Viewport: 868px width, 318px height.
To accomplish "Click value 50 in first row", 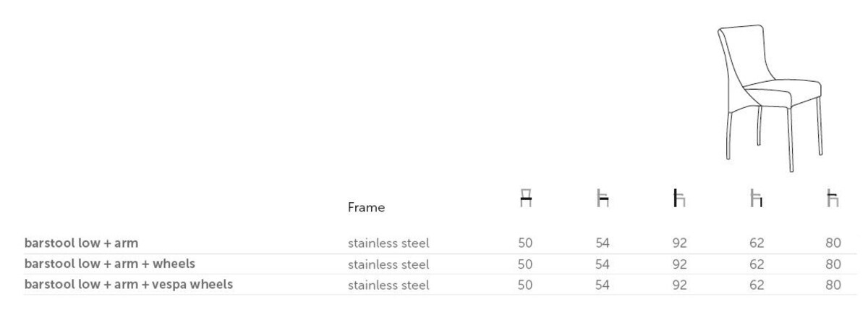I will 526,243.
